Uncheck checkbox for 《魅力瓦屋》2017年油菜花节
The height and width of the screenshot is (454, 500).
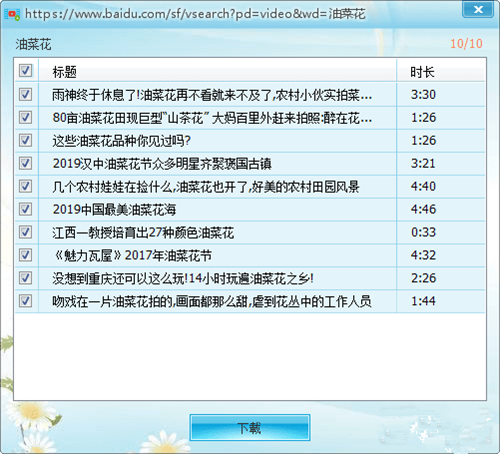25,255
